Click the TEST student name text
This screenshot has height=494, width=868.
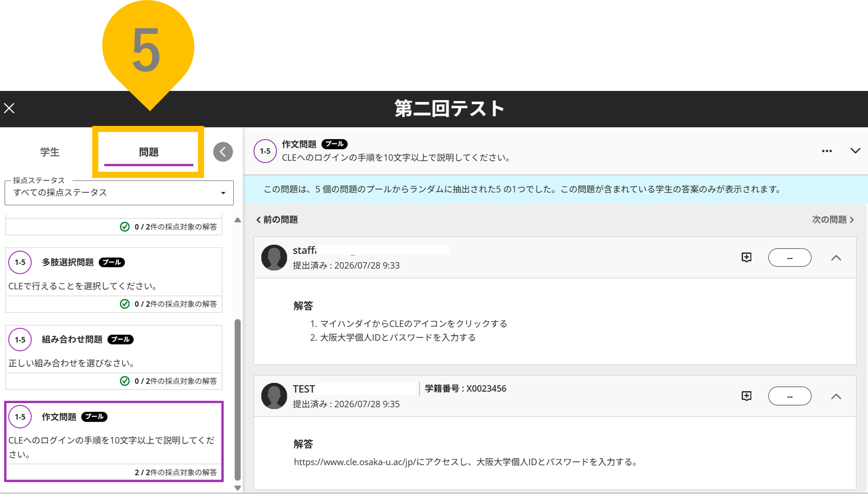point(304,389)
